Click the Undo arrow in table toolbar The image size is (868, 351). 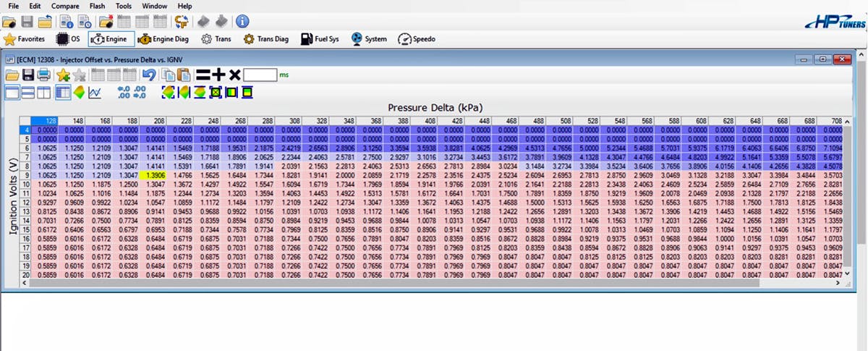[x=149, y=75]
